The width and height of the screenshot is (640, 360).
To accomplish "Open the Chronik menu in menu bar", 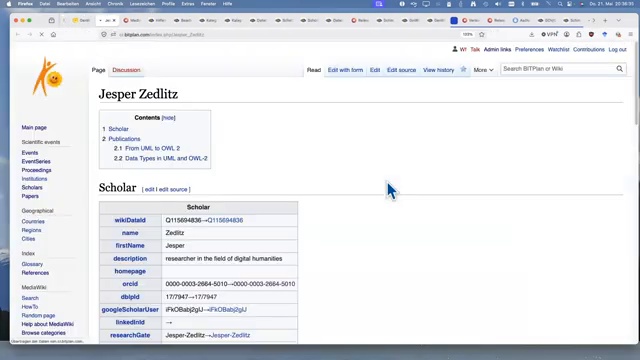I will [115, 4].
